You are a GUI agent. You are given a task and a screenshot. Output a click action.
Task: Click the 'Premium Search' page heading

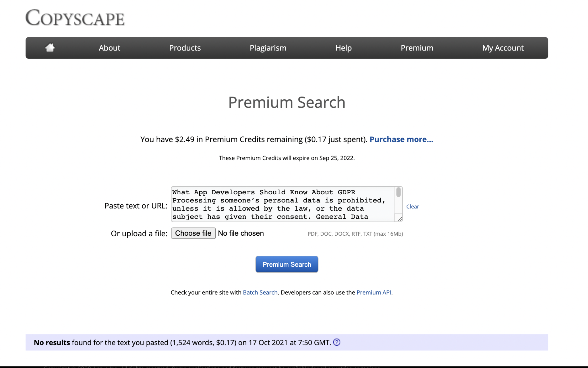point(287,102)
